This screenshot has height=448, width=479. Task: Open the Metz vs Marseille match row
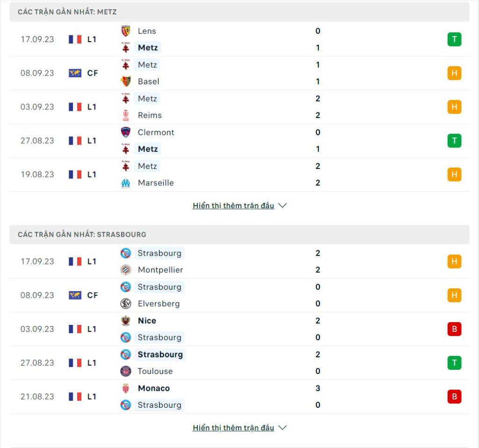pos(239,175)
